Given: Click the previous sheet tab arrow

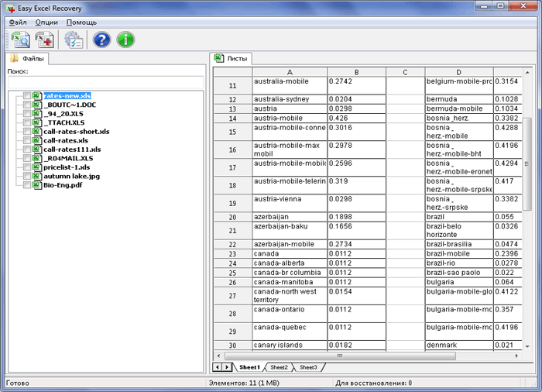Looking at the screenshot, I should click(218, 367).
